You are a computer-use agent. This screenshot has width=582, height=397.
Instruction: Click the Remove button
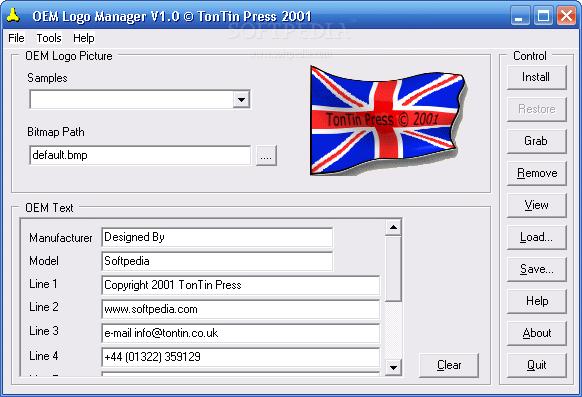(x=536, y=173)
